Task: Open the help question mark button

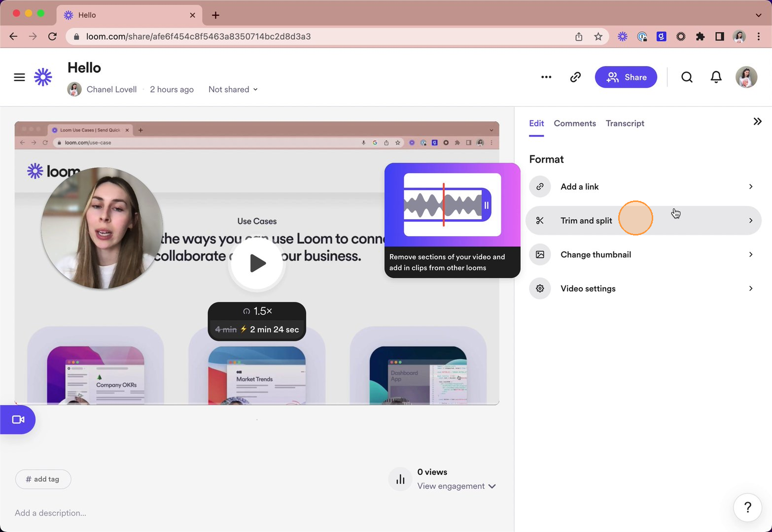Action: 747,507
